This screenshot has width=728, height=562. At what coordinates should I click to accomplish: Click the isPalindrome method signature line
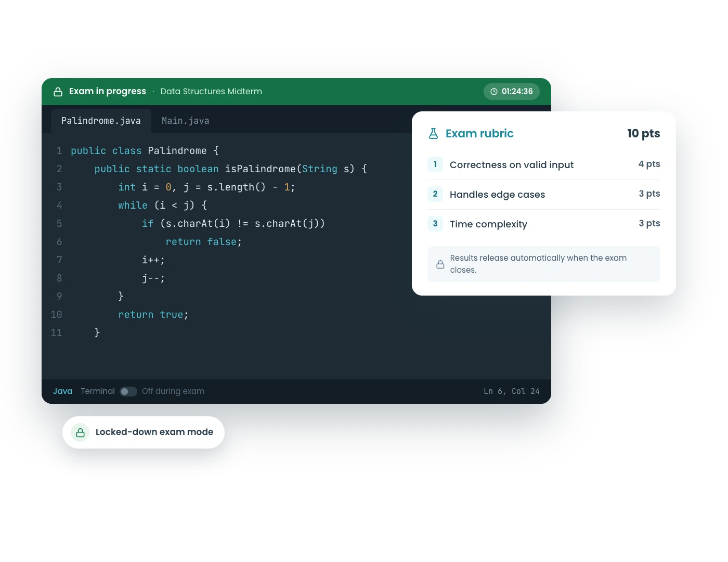(231, 169)
